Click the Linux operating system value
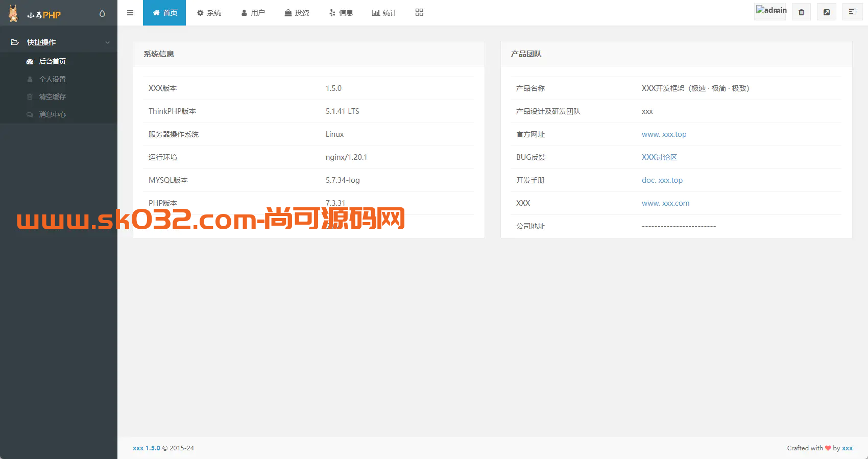 (x=334, y=134)
